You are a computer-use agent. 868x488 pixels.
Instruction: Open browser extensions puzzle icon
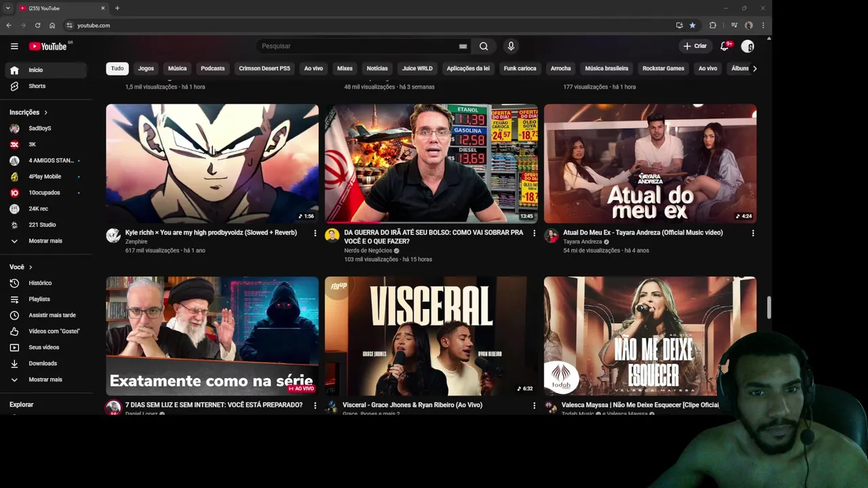point(713,25)
